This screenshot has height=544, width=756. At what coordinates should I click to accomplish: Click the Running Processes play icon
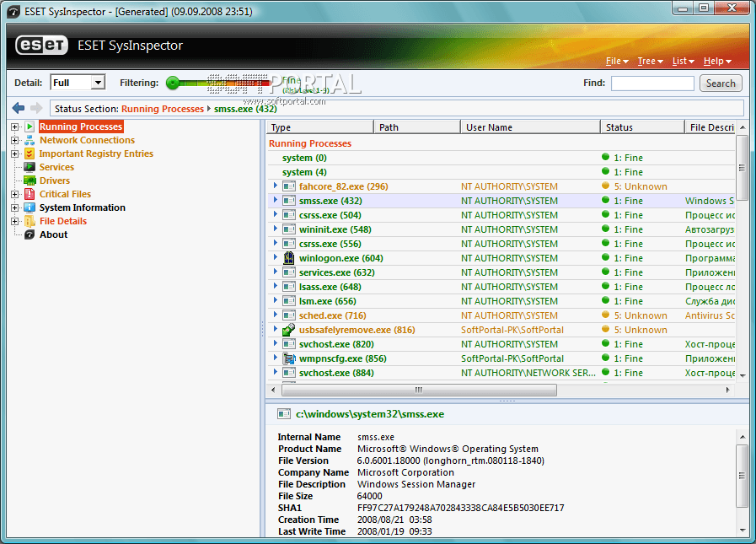click(x=29, y=127)
